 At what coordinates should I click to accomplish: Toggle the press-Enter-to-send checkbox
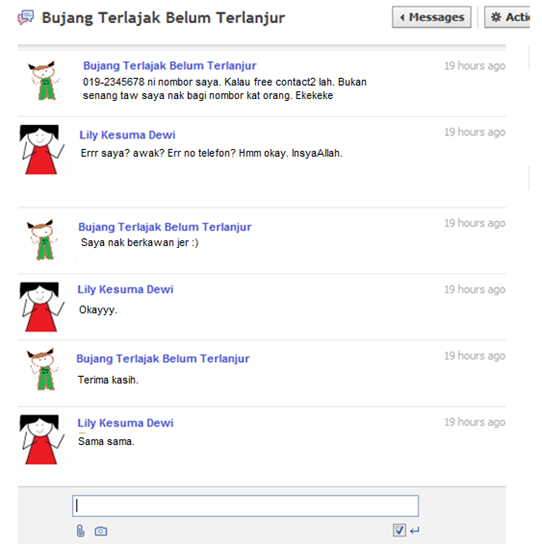tap(399, 530)
